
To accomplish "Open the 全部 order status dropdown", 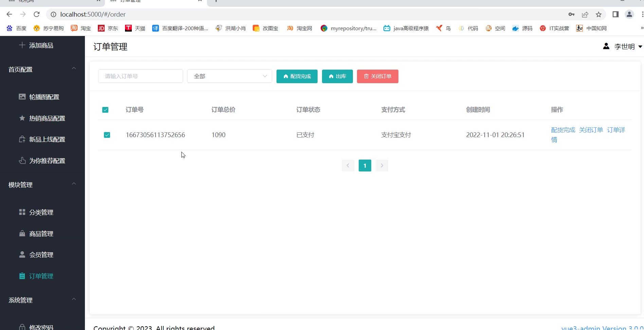I will (x=230, y=76).
